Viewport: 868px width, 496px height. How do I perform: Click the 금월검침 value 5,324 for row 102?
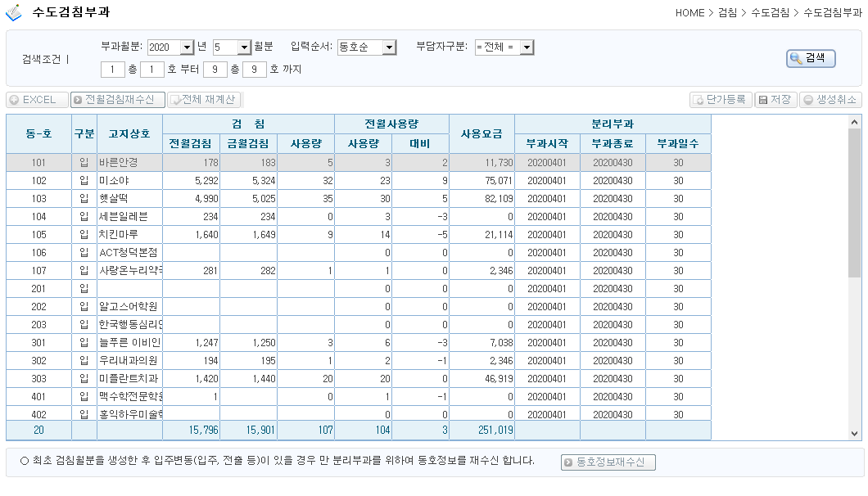coord(249,180)
